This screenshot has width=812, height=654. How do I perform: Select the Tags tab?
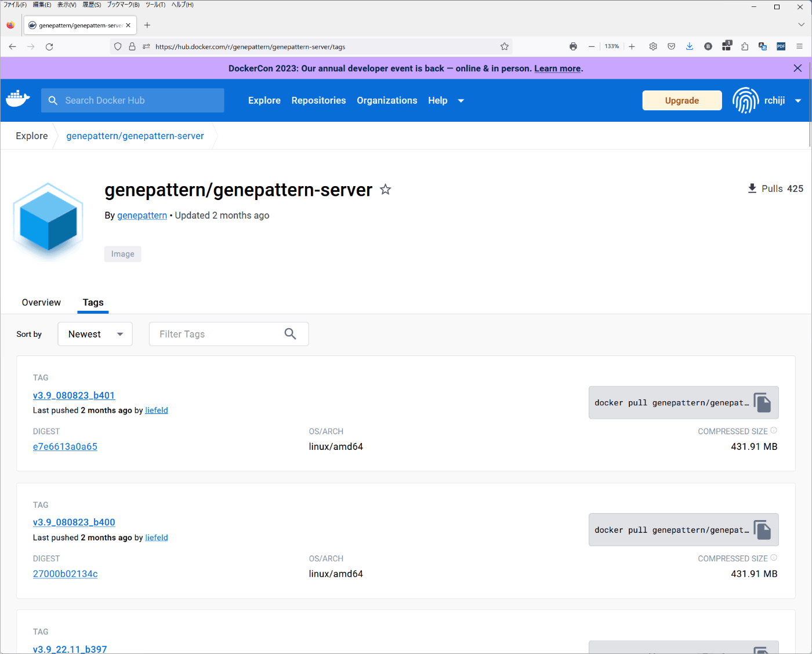(93, 303)
